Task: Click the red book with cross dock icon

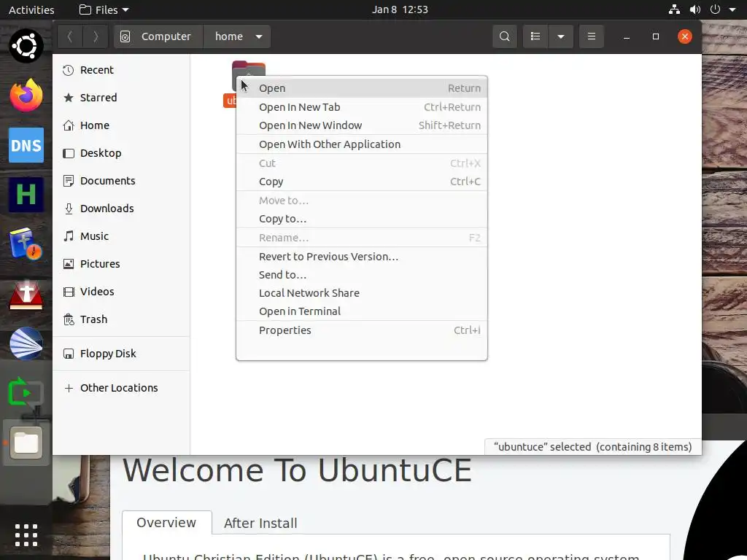Action: (x=26, y=294)
